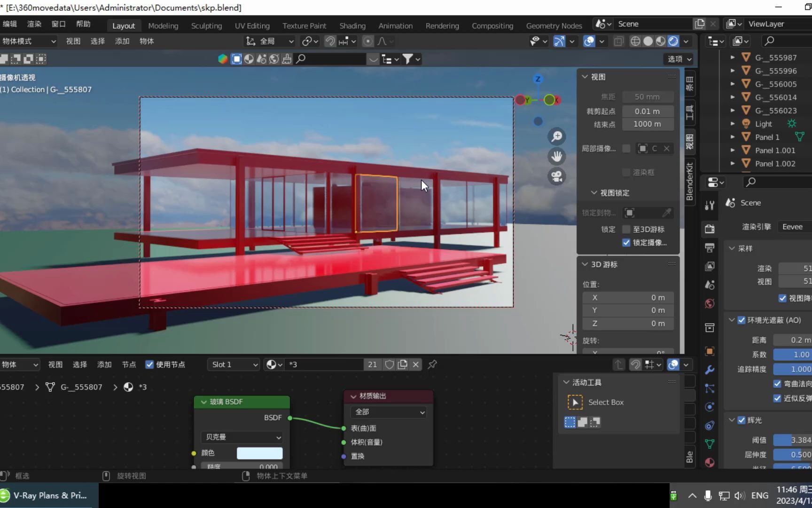Enable the snapping magnet icon
The height and width of the screenshot is (508, 812).
tap(330, 41)
